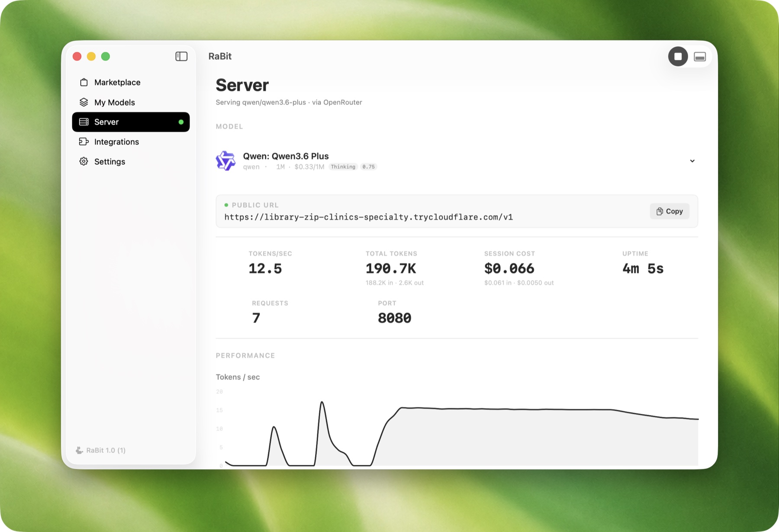Click the green server status dot
This screenshot has height=532, width=779.
point(181,122)
